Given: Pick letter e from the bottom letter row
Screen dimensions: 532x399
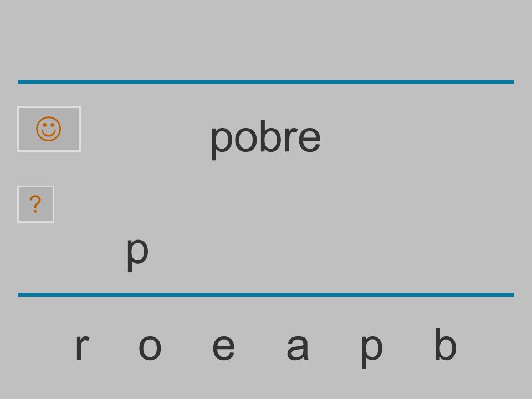Looking at the screenshot, I should pyautogui.click(x=223, y=347).
